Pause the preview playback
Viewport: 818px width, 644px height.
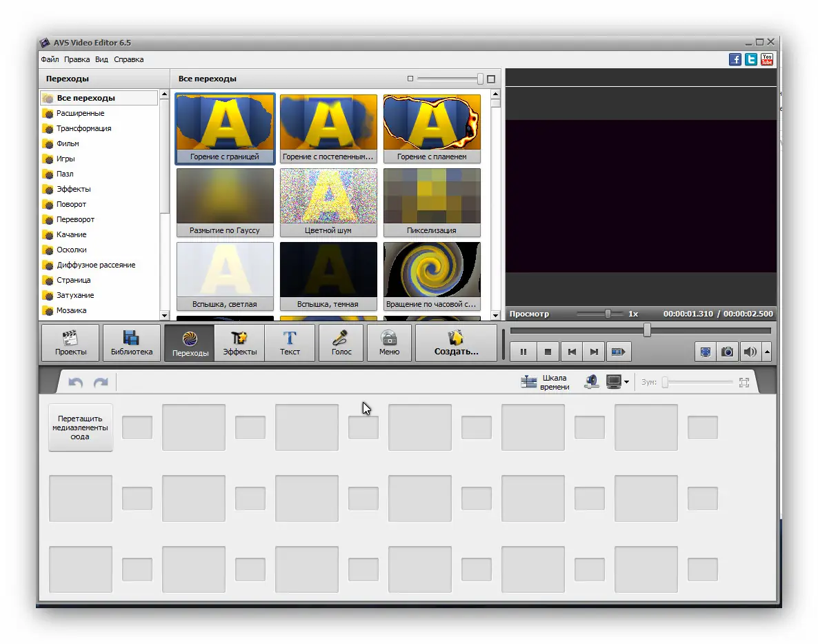(x=523, y=352)
